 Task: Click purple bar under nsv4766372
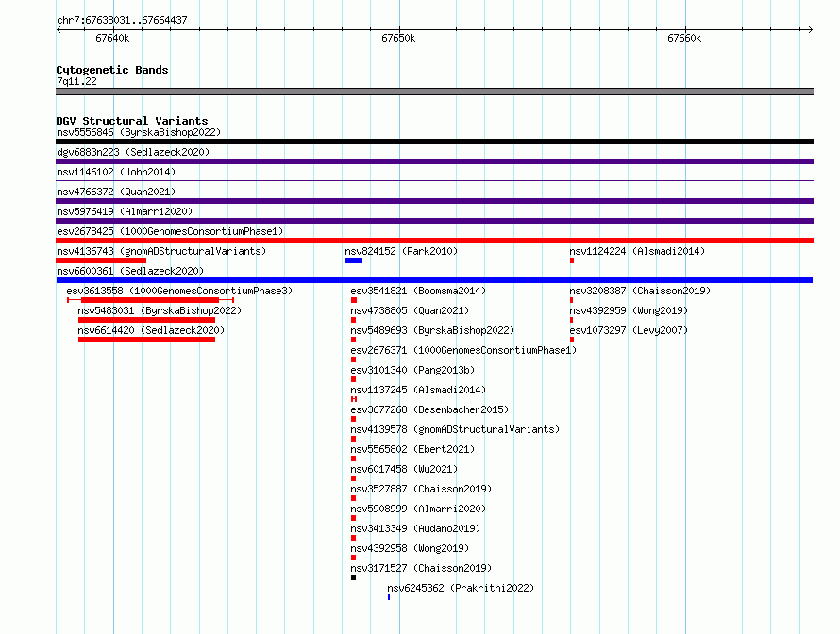(x=434, y=201)
